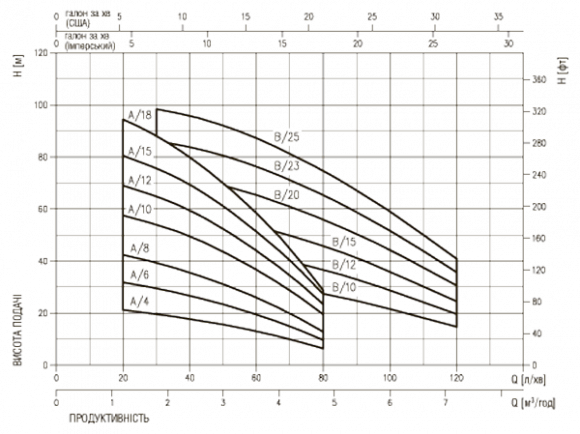Viewport: 580px width, 434px height.
Task: Click the ВИСОТА ПОДАЧІ axis title
Action: tap(17, 330)
